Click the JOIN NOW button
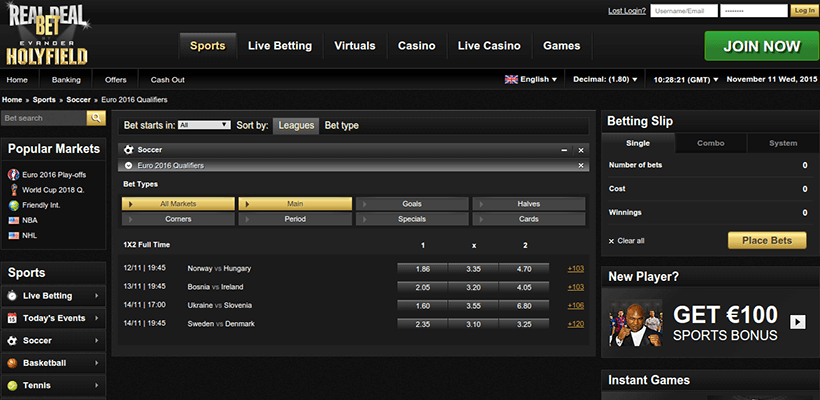Screen dimensions: 820x400 (x=762, y=46)
